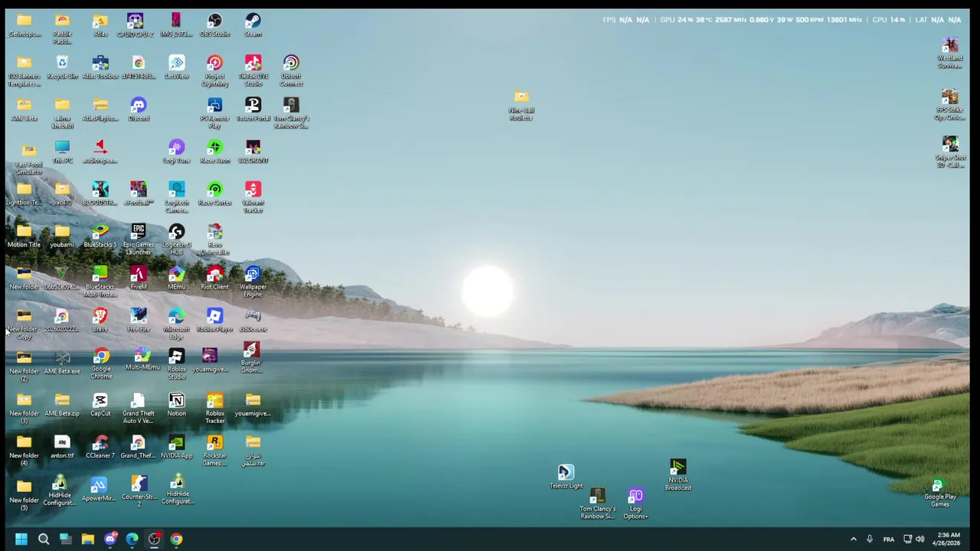
Task: Select the CPUID CPU-Z shortcut
Action: (135, 24)
